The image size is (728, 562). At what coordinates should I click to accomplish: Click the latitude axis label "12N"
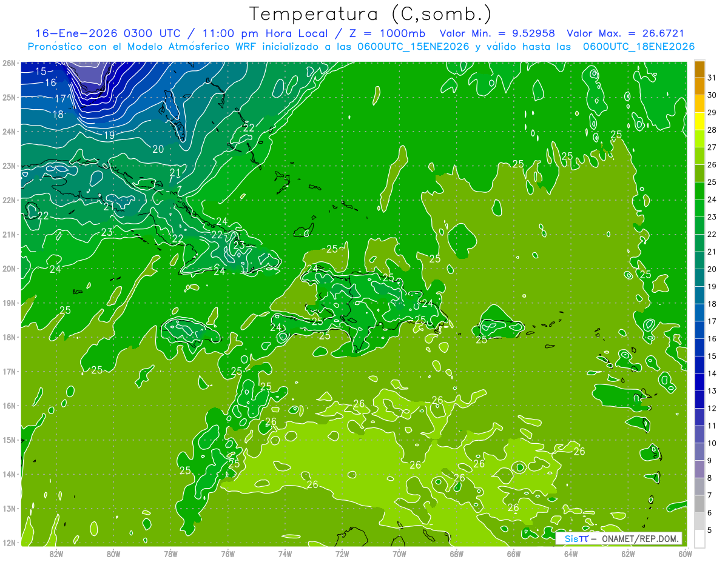click(8, 543)
